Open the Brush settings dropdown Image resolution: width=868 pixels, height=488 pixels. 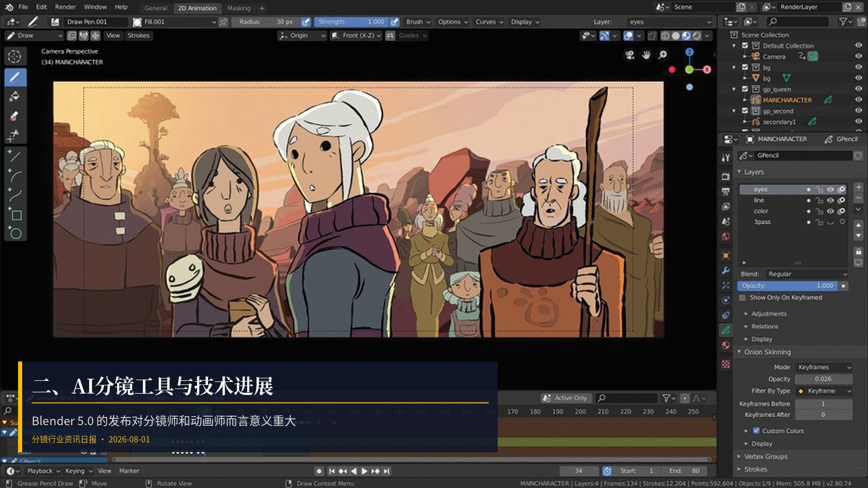418,22
